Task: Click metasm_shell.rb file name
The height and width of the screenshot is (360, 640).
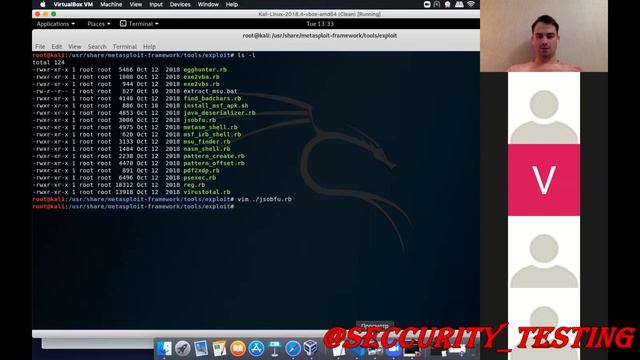Action: [210, 127]
